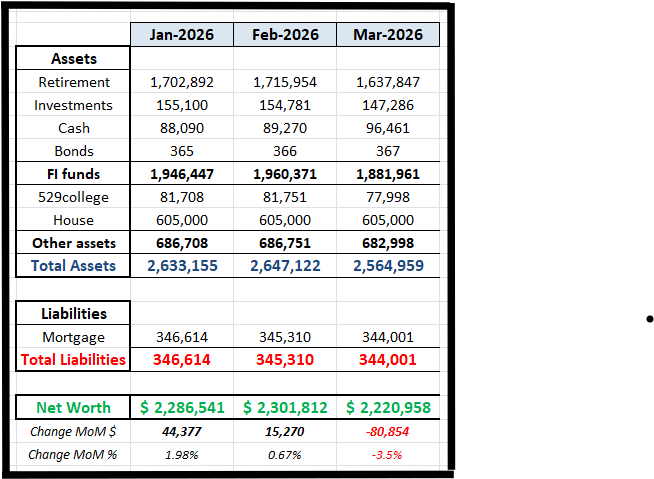
Task: Select the Mortgage row label
Action: (x=74, y=337)
